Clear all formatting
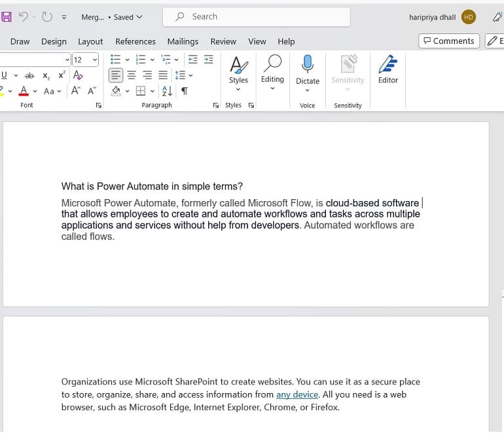 coord(78,75)
